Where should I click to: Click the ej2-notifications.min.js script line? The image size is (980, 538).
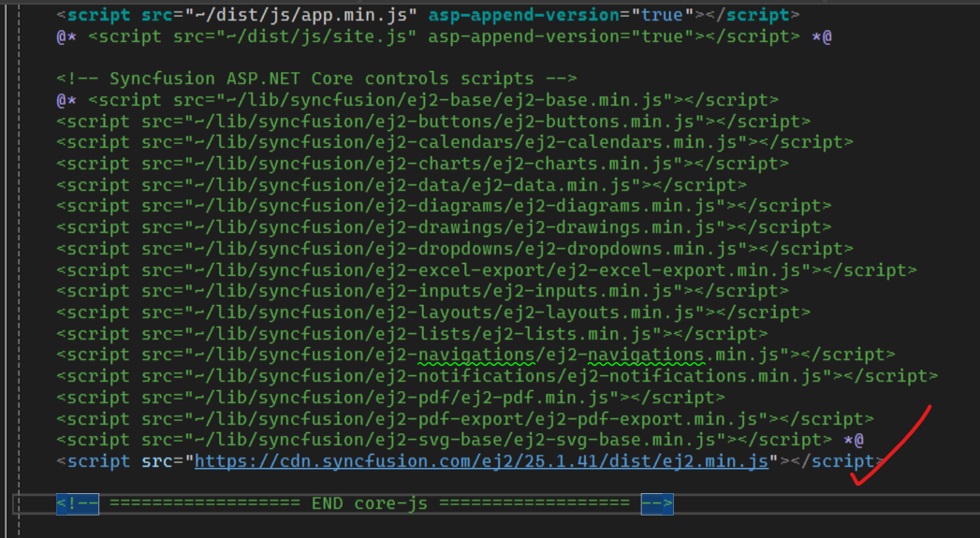pos(497,376)
